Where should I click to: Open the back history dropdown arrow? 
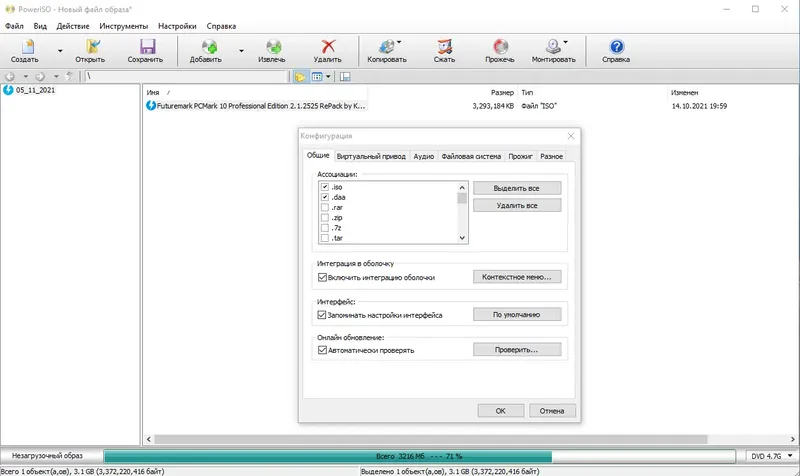point(26,77)
